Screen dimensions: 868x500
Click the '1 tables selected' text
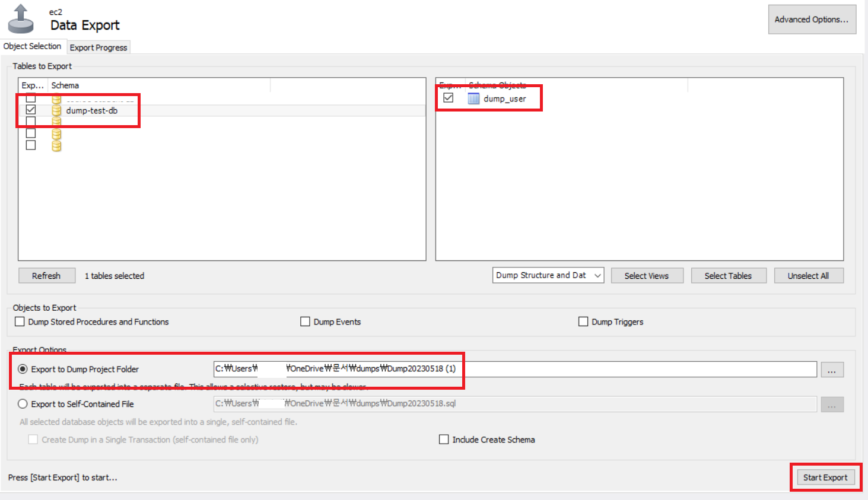[115, 276]
